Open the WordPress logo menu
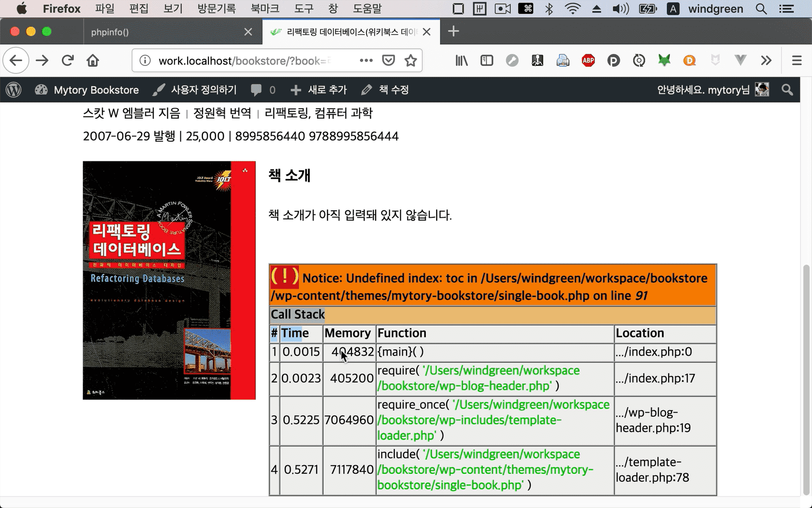812x508 pixels. pyautogui.click(x=14, y=90)
